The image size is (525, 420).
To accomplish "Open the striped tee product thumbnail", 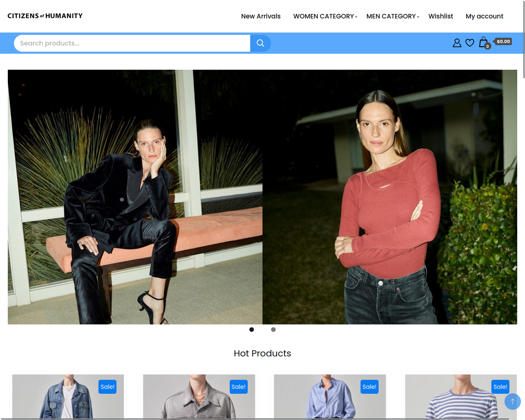I will click(x=461, y=397).
